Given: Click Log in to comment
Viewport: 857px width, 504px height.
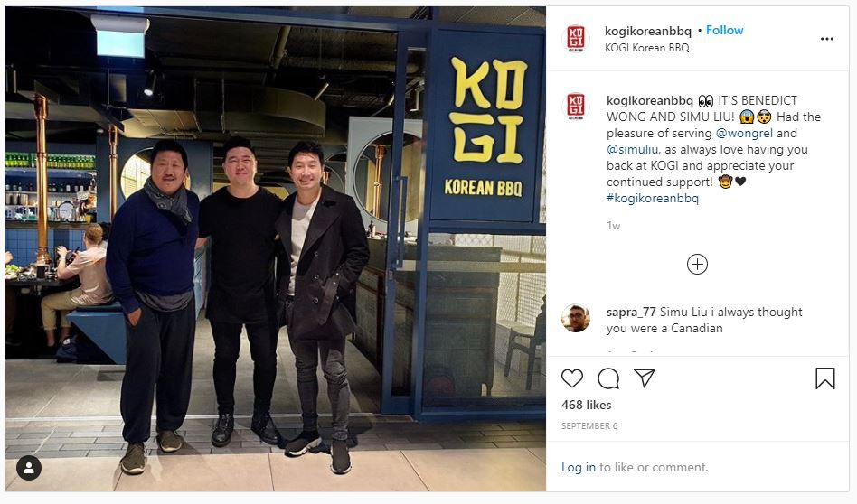Looking at the screenshot, I should 579,467.
